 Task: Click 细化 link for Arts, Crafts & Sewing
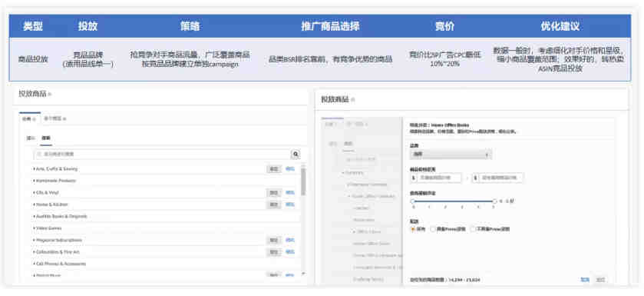click(290, 169)
